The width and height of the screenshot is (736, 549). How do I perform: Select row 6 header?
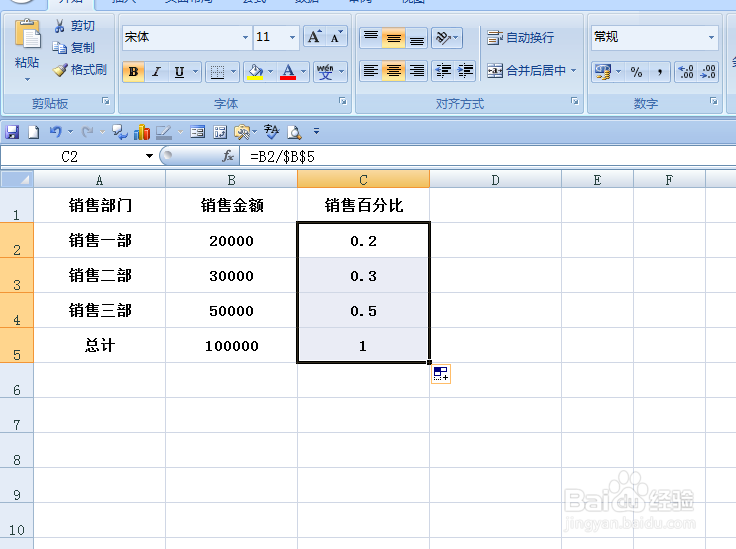(16, 381)
